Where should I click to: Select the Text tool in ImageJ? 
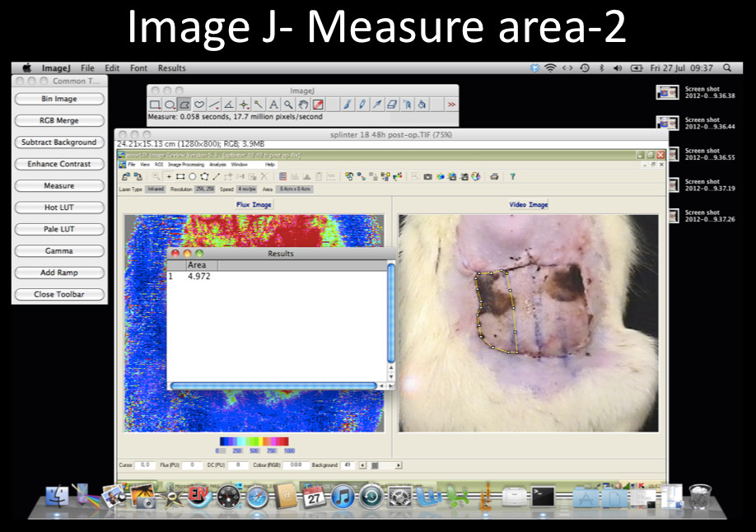tap(273, 105)
